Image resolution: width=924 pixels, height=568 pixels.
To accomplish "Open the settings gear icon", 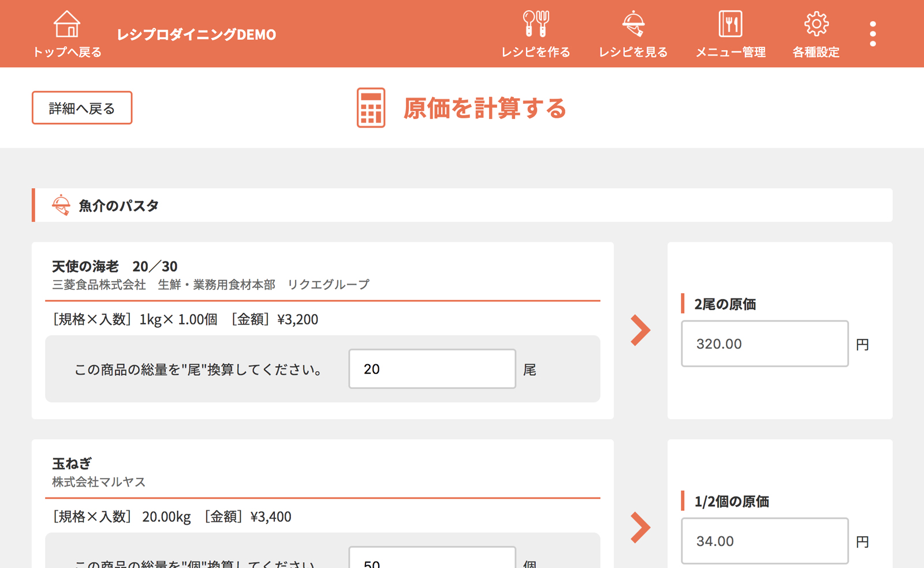I will tap(815, 24).
